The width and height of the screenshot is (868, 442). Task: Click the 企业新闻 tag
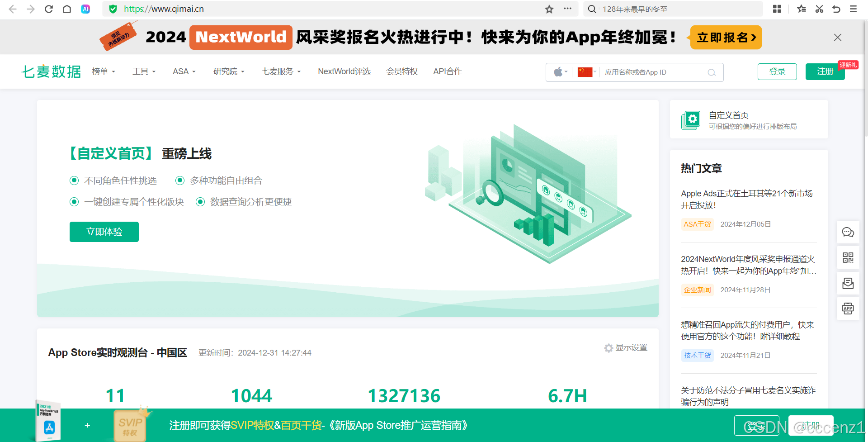(x=697, y=290)
